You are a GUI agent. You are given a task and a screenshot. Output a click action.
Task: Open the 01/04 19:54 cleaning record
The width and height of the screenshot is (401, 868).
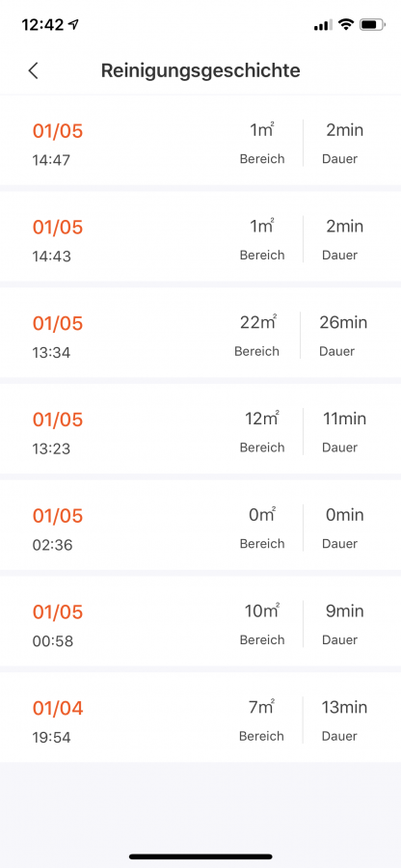(x=200, y=721)
